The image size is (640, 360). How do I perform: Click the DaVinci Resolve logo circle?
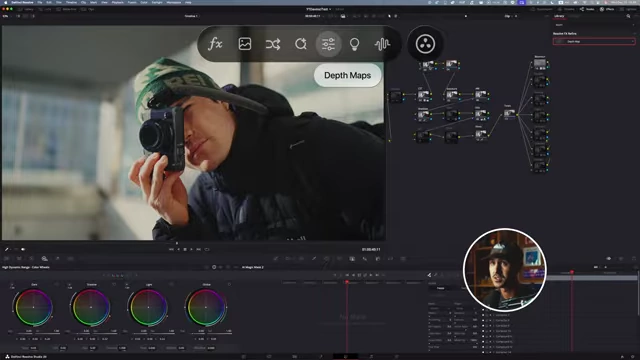point(425,44)
